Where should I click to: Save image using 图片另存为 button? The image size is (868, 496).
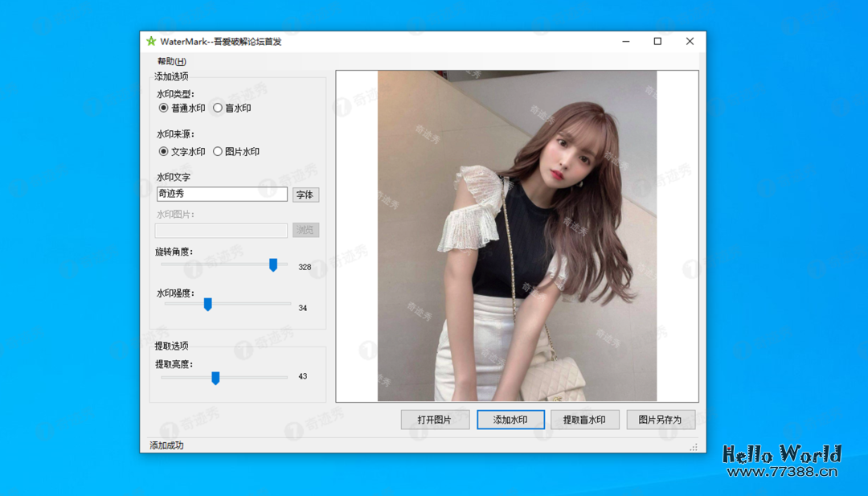click(660, 420)
